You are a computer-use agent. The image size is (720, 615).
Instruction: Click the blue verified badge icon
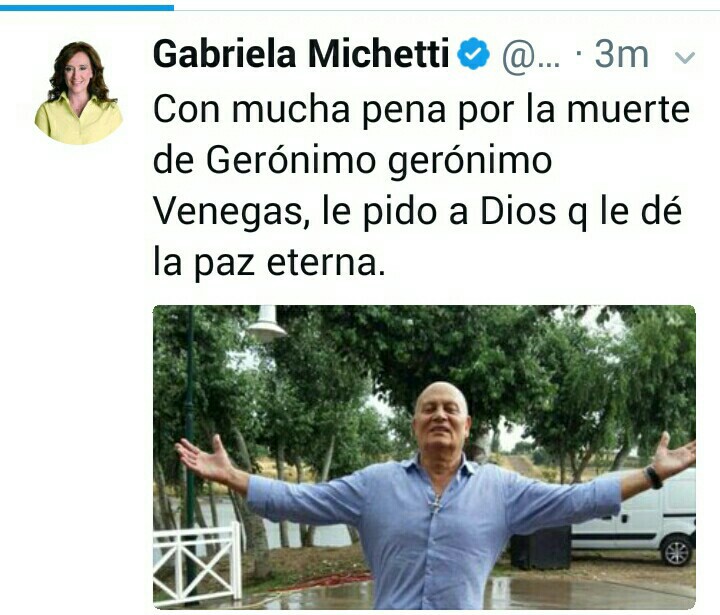click(x=473, y=54)
